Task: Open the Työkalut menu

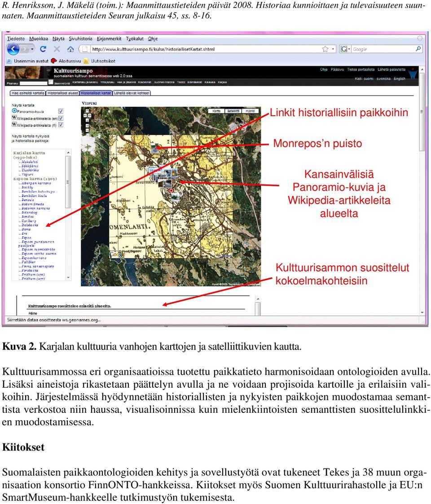Action: pos(135,39)
